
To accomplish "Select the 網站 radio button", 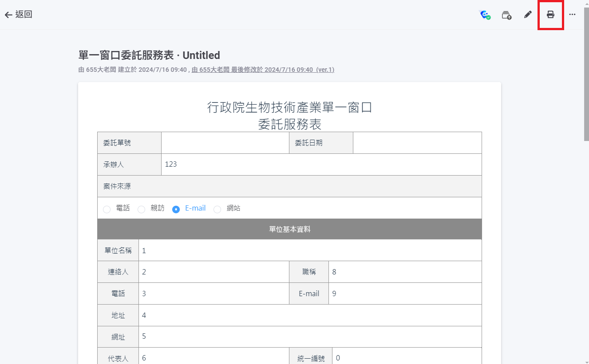I will click(217, 209).
